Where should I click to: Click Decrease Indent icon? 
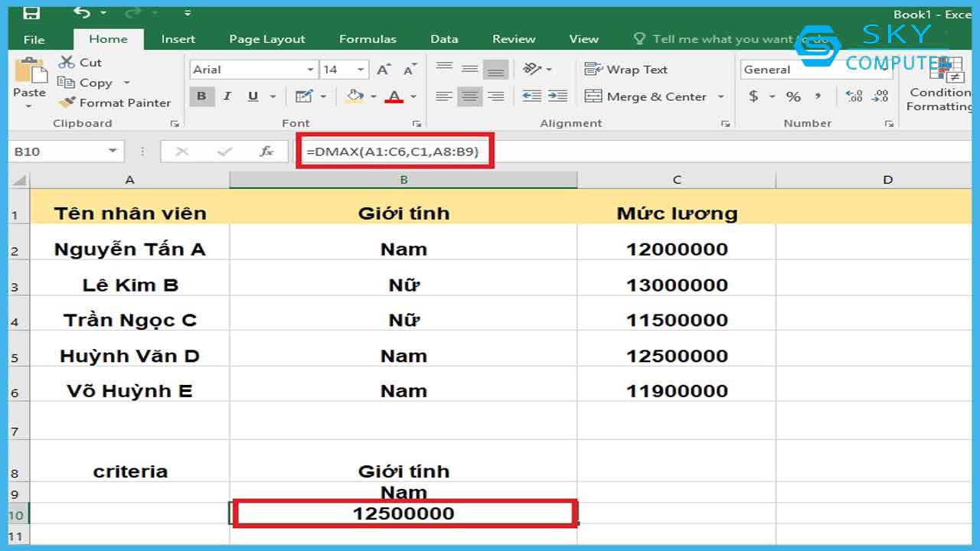[x=531, y=96]
